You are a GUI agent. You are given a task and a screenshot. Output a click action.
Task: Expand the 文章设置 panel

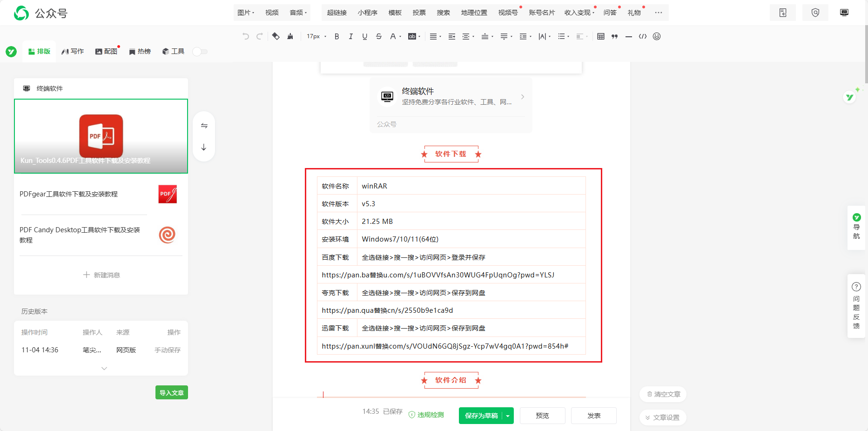click(x=663, y=418)
